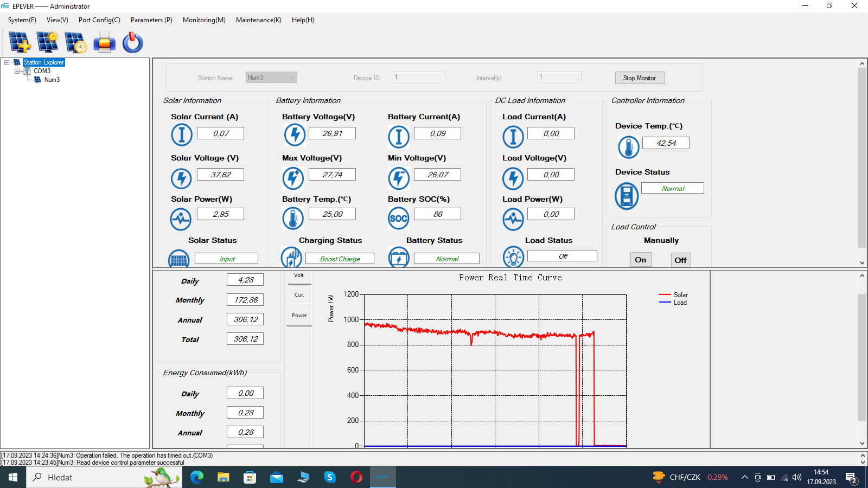The height and width of the screenshot is (488, 868).
Task: Click the Device Temp thermometer icon
Action: [628, 147]
